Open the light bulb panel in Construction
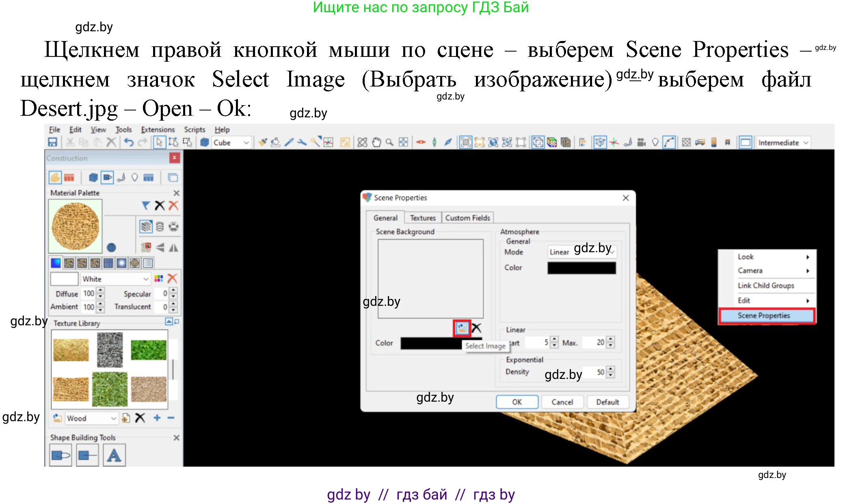The height and width of the screenshot is (504, 843). 135,177
